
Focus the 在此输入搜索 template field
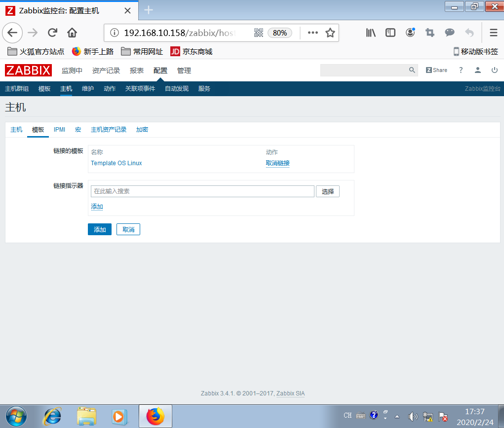pos(202,191)
